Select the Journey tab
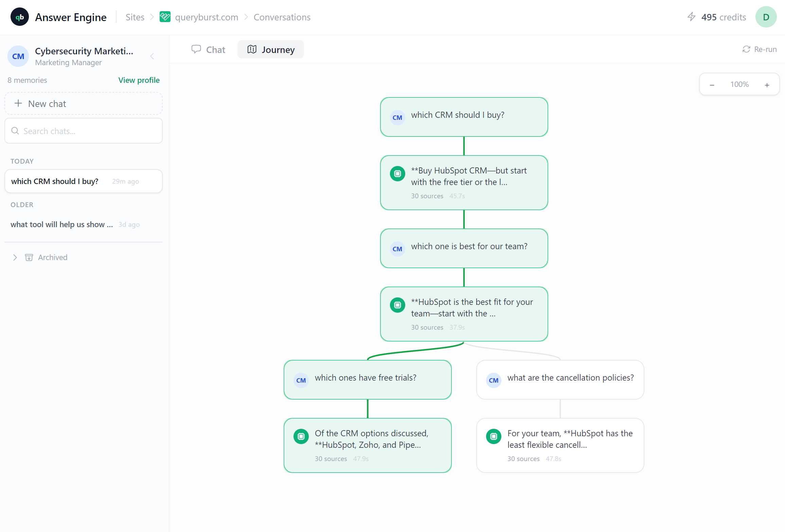This screenshot has height=532, width=785. (x=271, y=50)
